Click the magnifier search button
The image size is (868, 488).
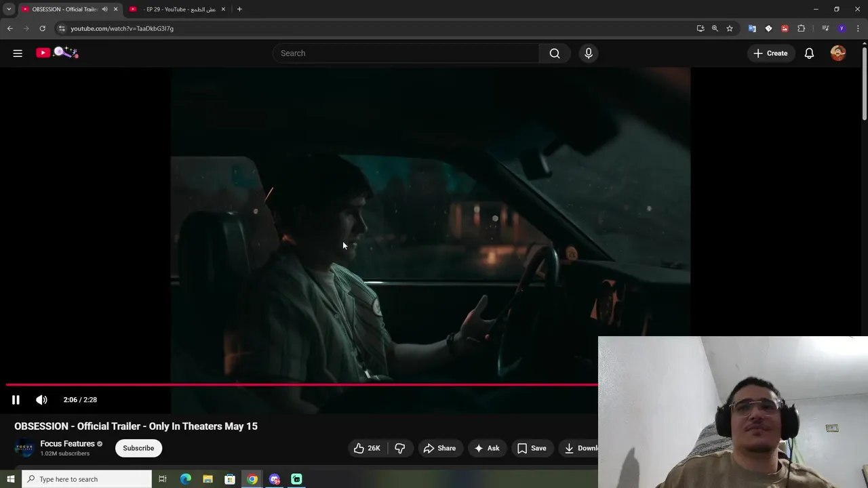click(555, 53)
